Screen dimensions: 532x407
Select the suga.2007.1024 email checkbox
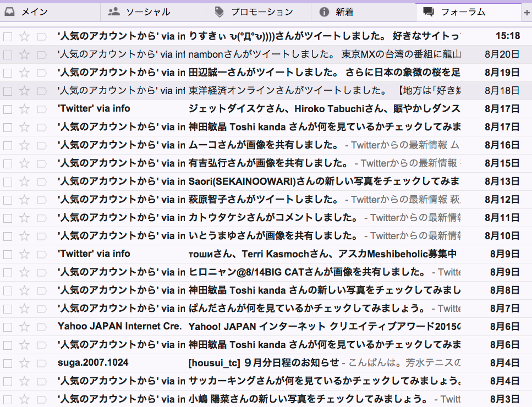[8, 363]
